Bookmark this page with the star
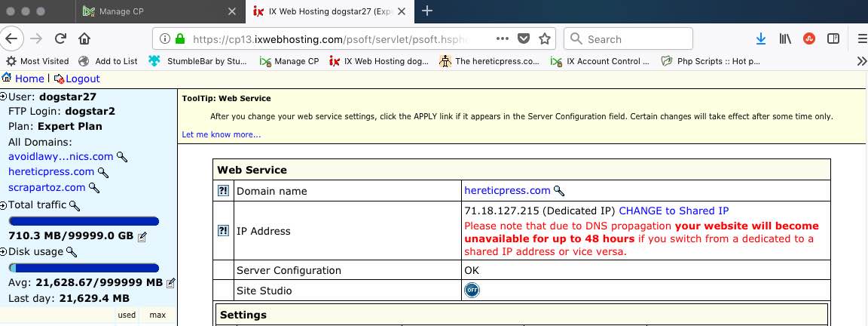The width and height of the screenshot is (868, 326). (x=545, y=38)
